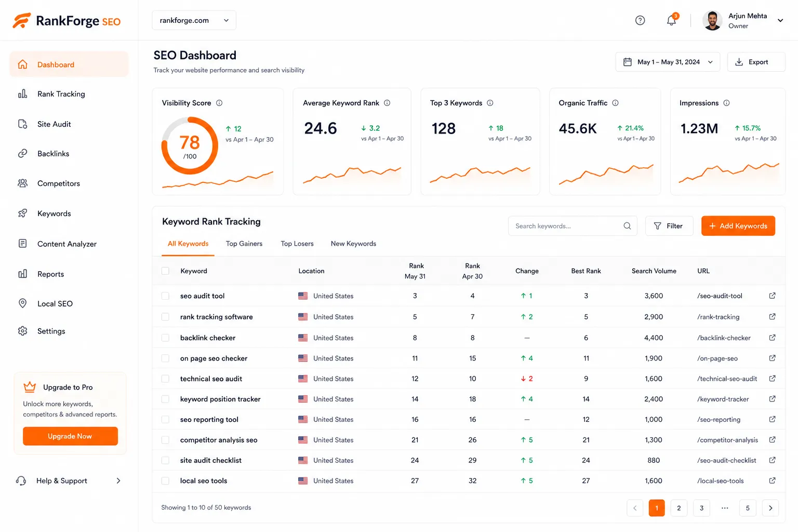Open the help question mark icon
Image resolution: width=798 pixels, height=532 pixels.
pyautogui.click(x=640, y=20)
